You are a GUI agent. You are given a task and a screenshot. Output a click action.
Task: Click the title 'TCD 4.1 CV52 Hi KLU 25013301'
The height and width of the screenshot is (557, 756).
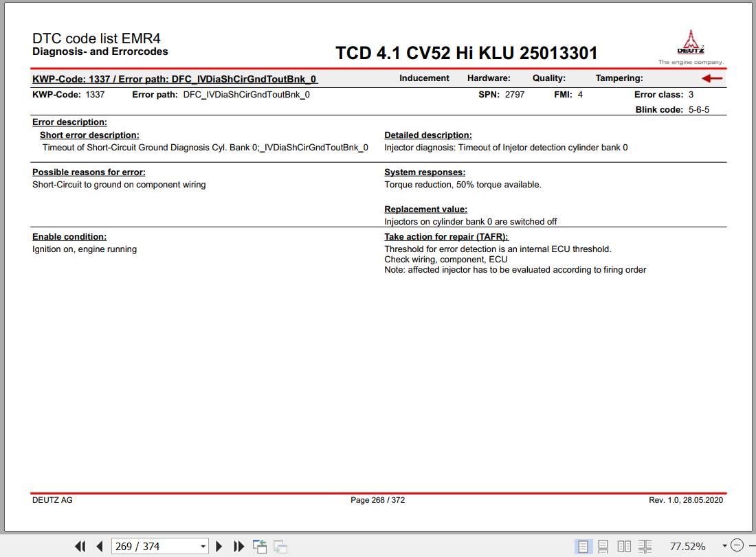coord(466,53)
